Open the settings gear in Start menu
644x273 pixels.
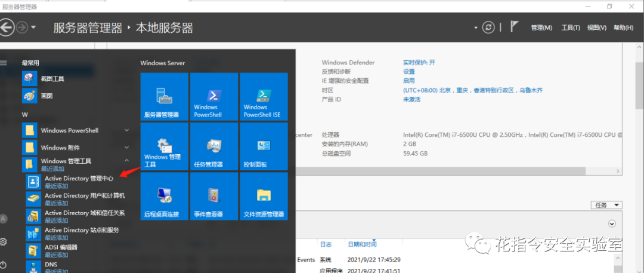coord(4,241)
